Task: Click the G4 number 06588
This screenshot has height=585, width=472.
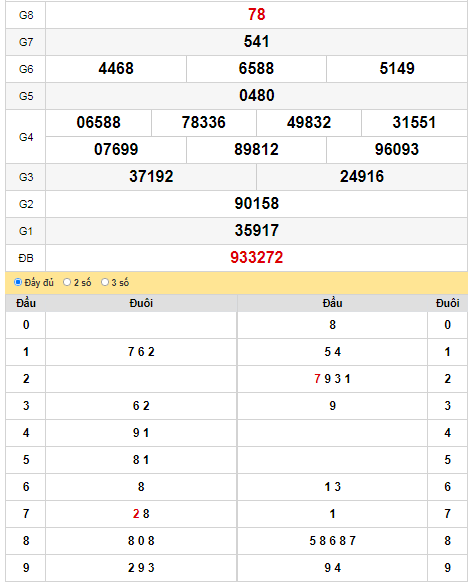Action: (x=99, y=122)
